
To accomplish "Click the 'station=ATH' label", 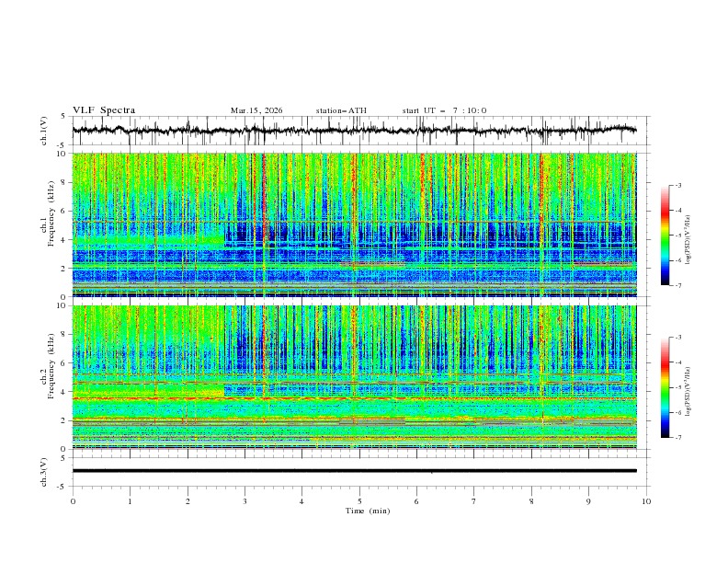I will (341, 110).
